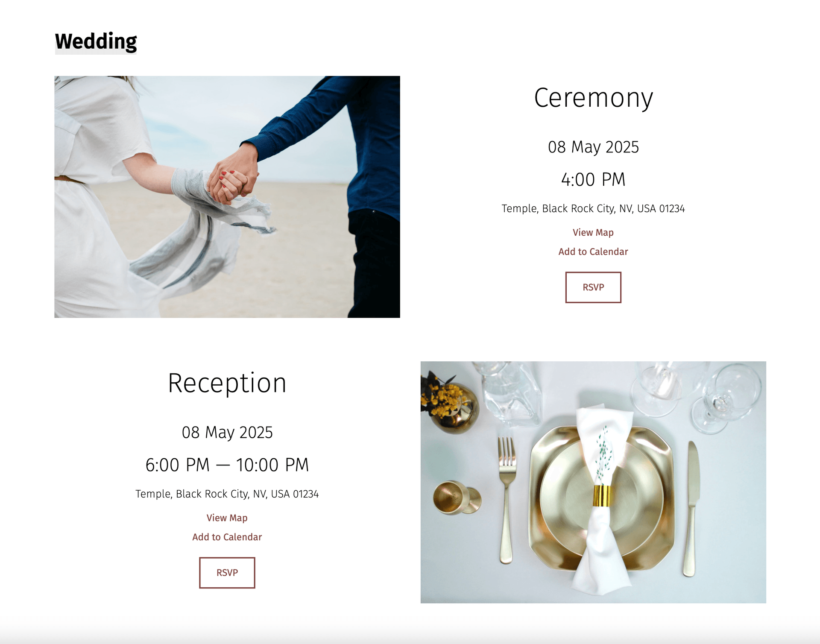
Task: Click the Wedding page heading
Action: point(96,41)
